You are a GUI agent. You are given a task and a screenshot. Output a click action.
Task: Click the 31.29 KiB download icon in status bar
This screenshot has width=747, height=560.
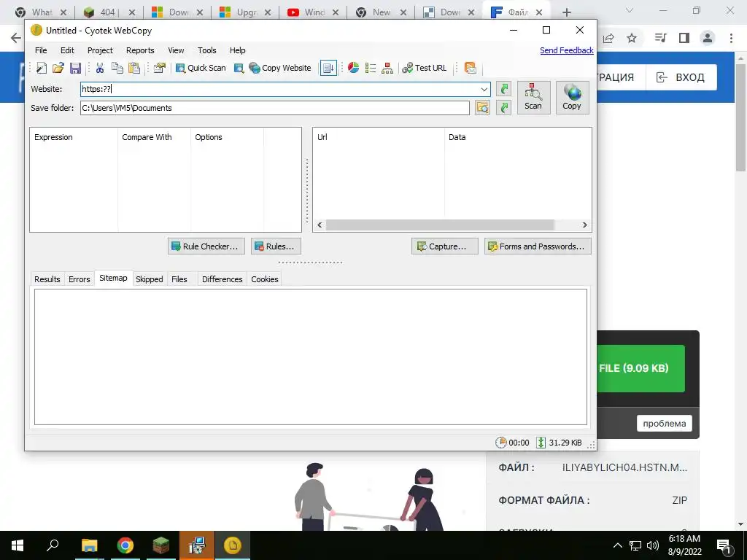(x=541, y=443)
